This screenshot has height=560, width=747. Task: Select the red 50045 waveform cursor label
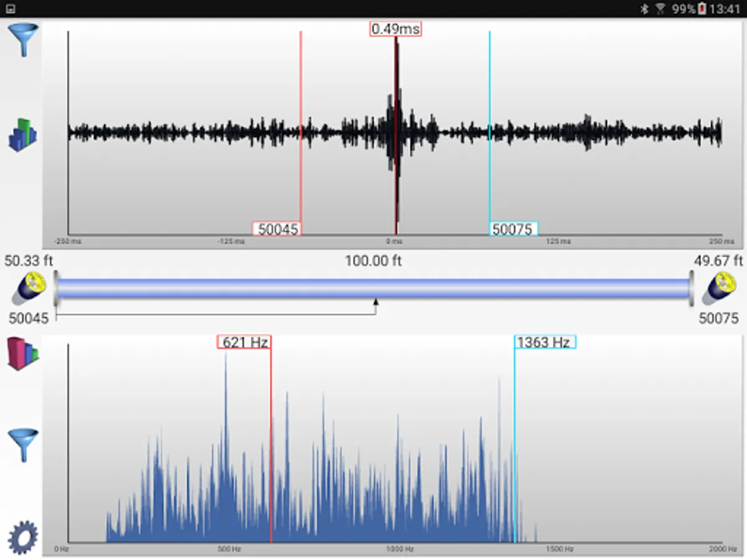[x=277, y=229]
